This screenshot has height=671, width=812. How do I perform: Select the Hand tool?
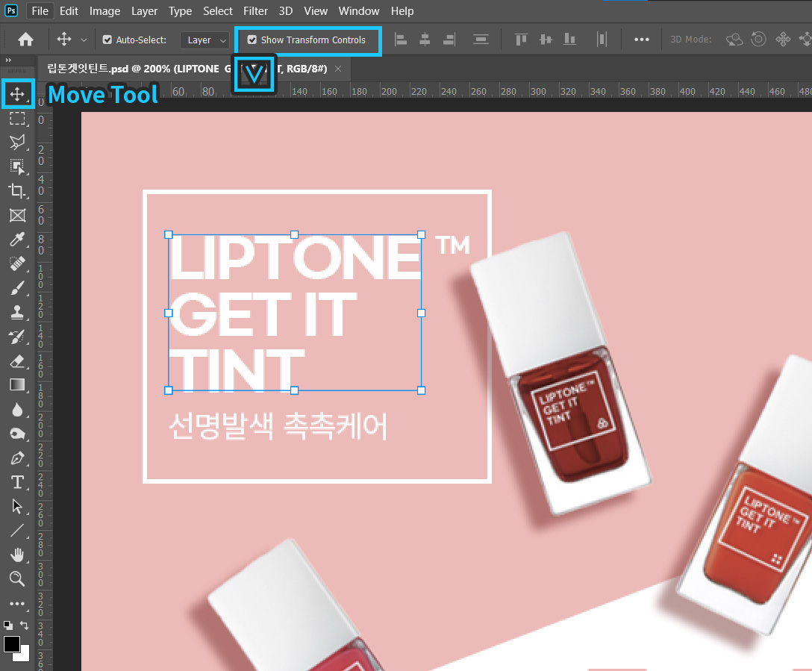17,555
